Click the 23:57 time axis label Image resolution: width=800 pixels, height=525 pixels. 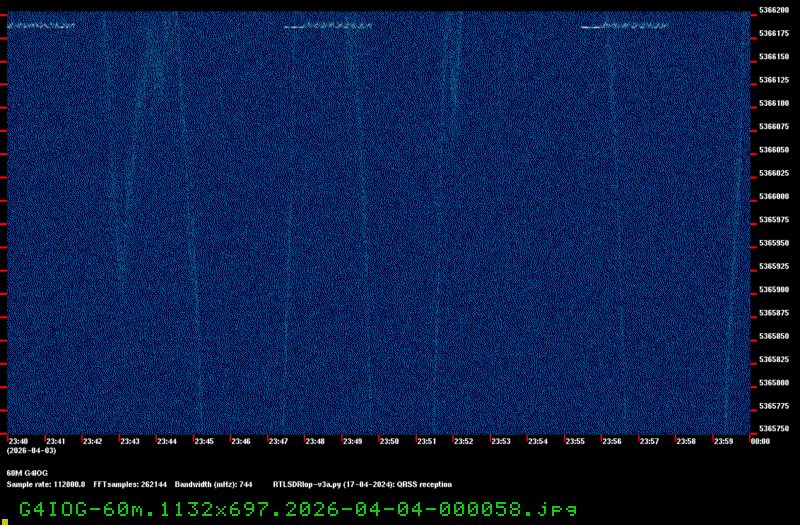coord(649,441)
